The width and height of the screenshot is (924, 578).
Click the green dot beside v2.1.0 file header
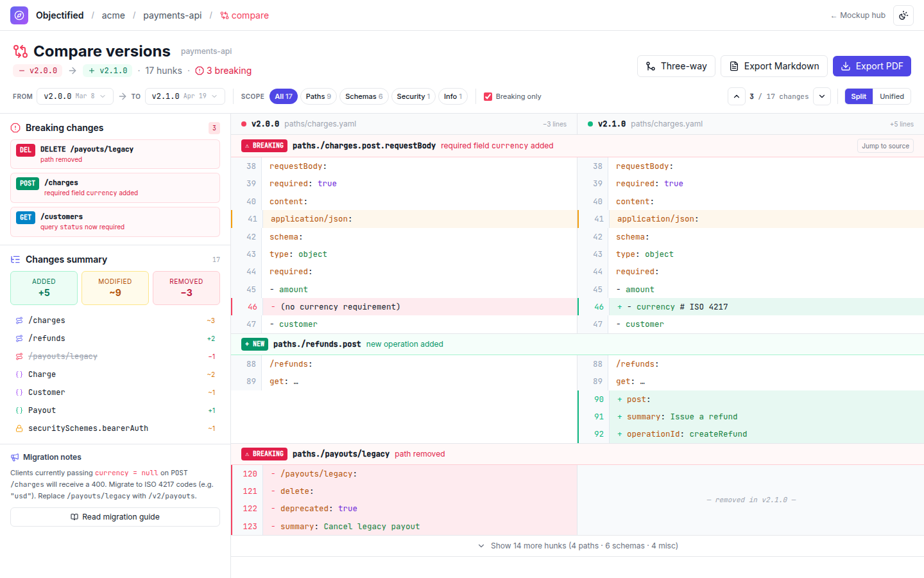tap(590, 124)
